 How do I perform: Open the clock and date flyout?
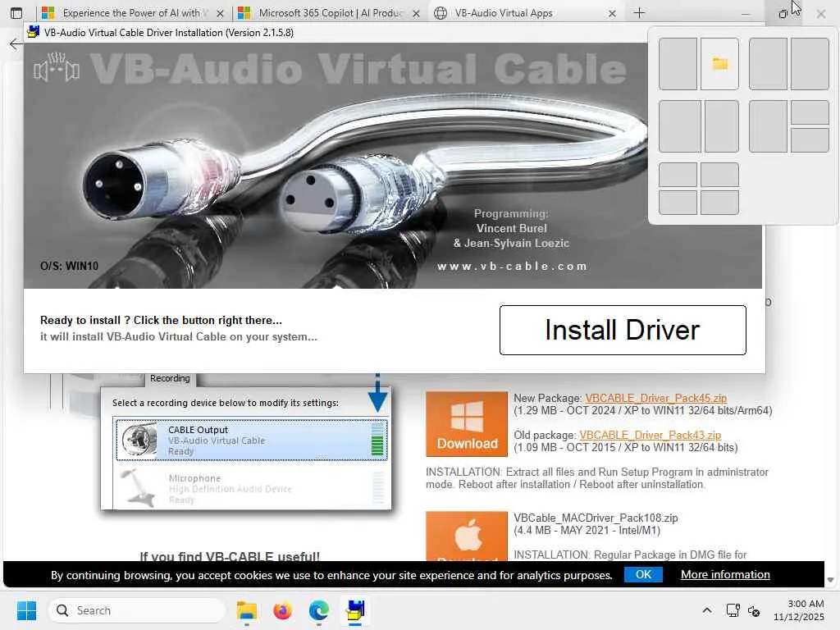[x=798, y=610]
